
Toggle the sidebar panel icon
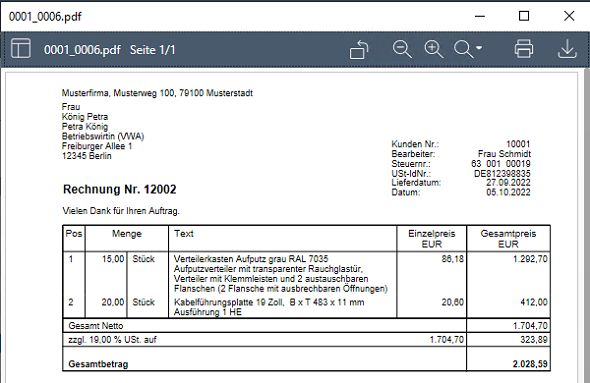(21, 48)
